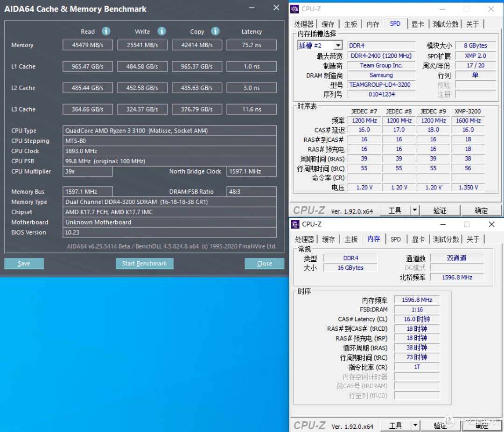Click L2 Cache Write value 452.58 GB/s
Viewport: 504px width, 432px height.
(142, 88)
